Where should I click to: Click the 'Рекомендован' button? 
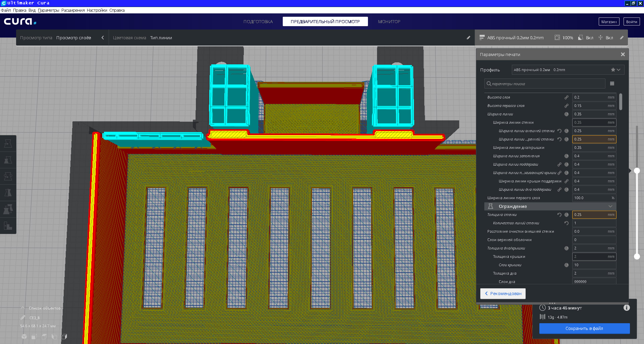503,293
